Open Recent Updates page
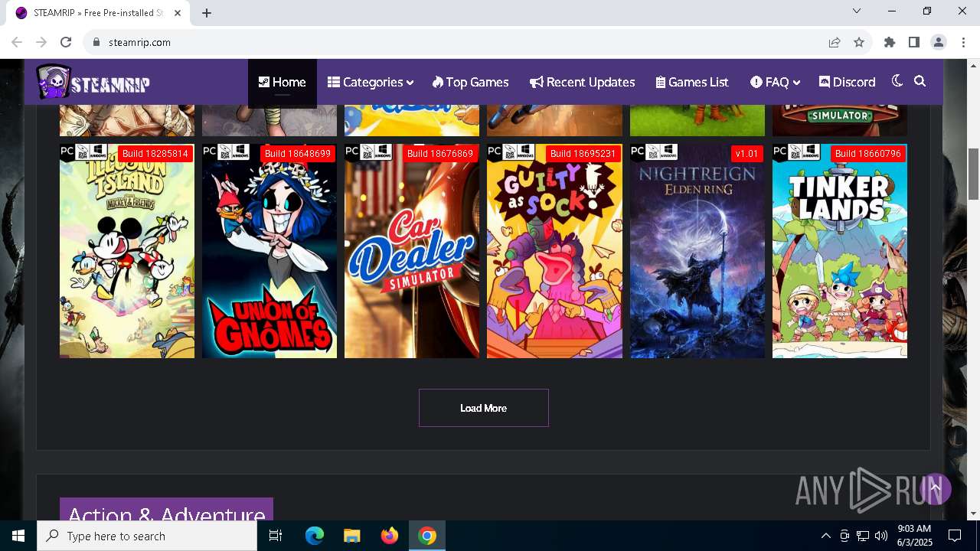980x551 pixels. [583, 82]
